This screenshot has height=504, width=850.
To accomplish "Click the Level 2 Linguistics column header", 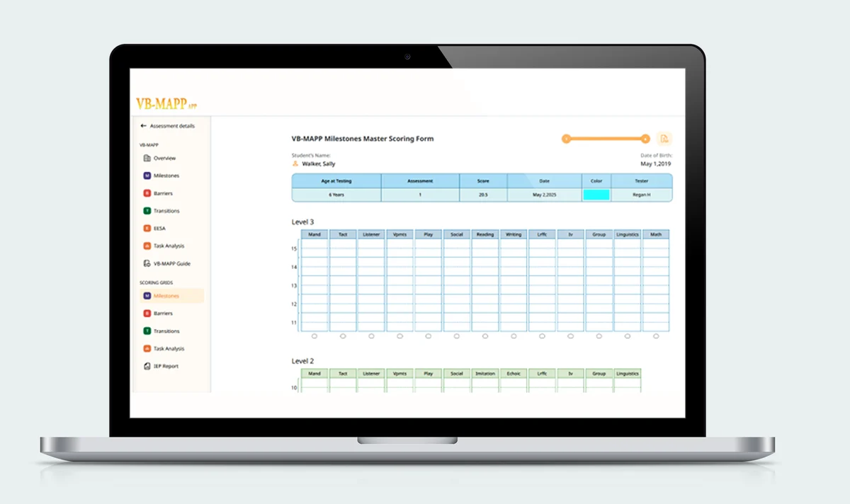I will tap(628, 373).
